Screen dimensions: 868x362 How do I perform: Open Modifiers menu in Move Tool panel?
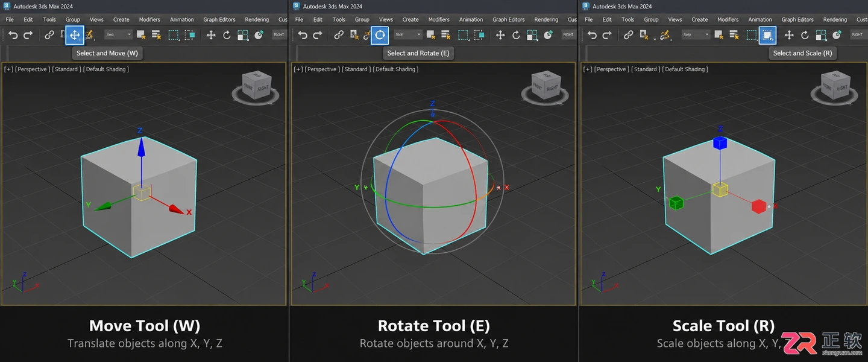coord(149,19)
